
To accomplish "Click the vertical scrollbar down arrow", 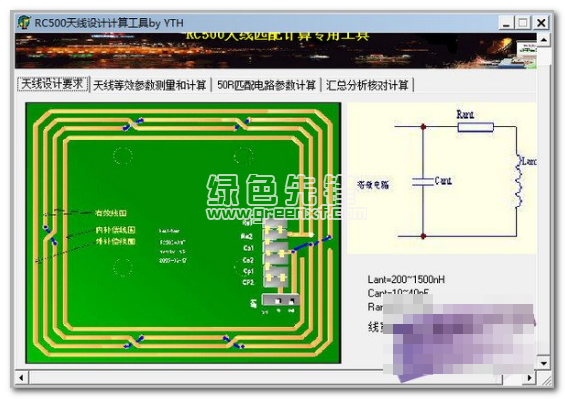I will [x=543, y=363].
